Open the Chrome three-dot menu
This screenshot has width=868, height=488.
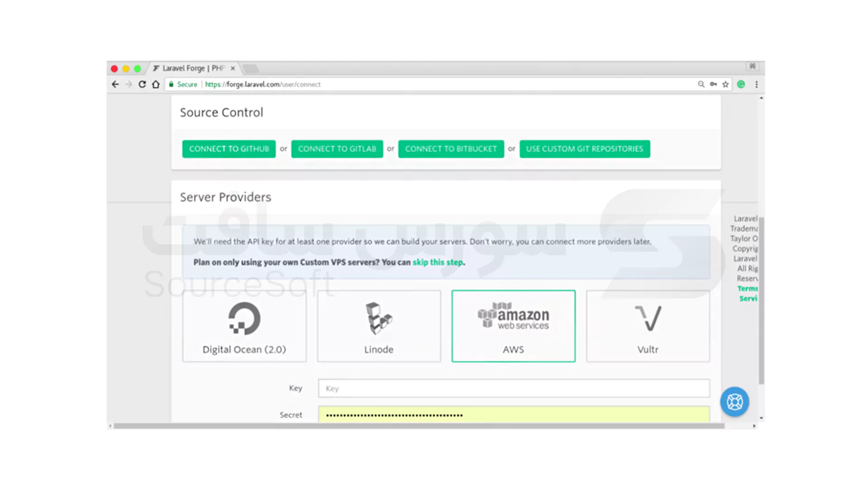coord(757,84)
